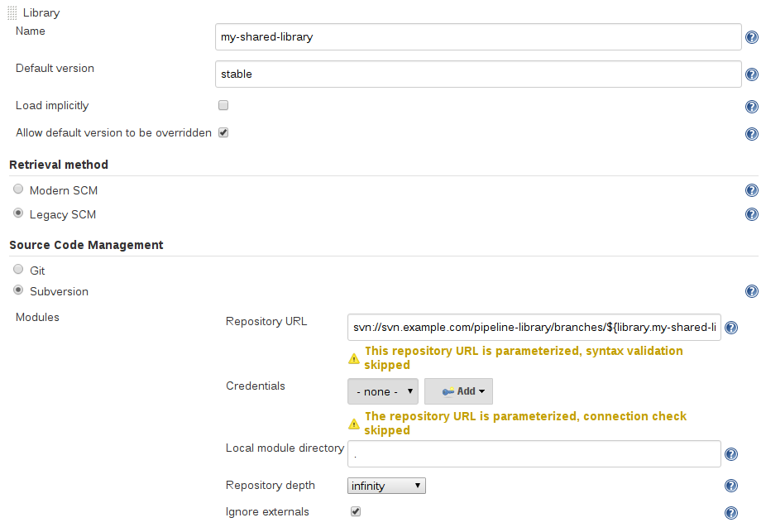Choose Git as source code management

tap(19, 271)
